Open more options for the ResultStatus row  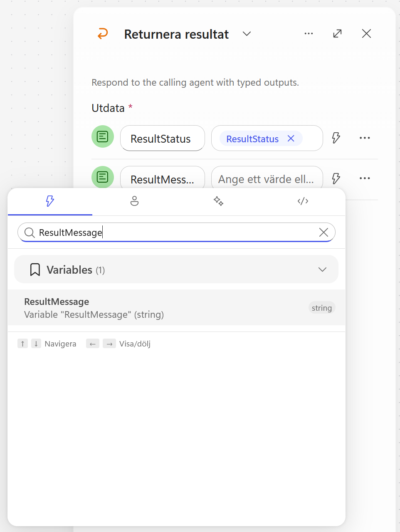[365, 138]
